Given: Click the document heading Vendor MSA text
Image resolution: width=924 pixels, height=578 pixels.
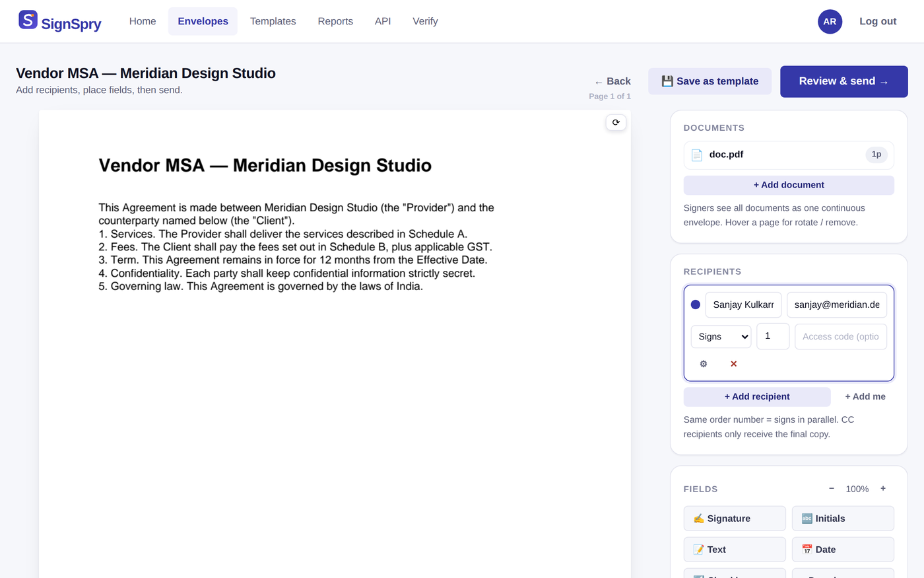Looking at the screenshot, I should pos(265,165).
